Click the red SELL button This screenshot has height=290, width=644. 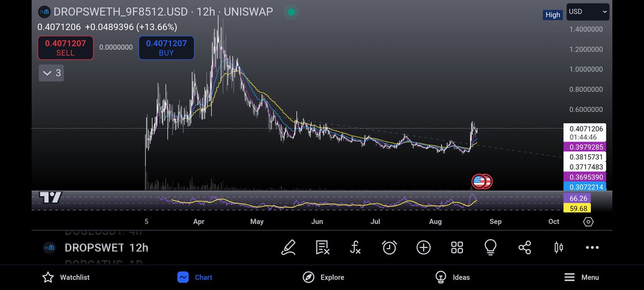65,48
